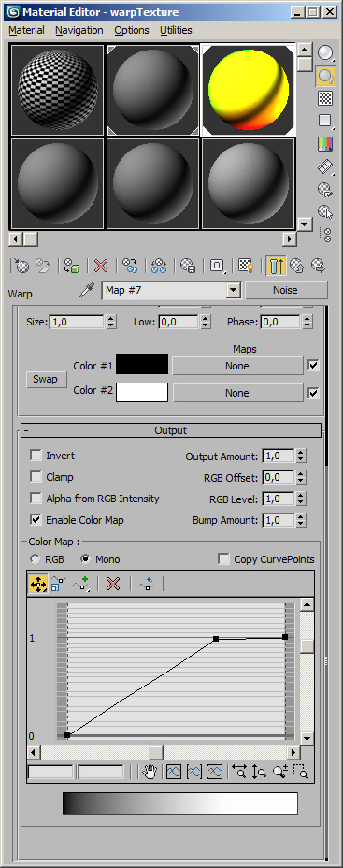Click Go Forward to Sibling icon

[318, 266]
